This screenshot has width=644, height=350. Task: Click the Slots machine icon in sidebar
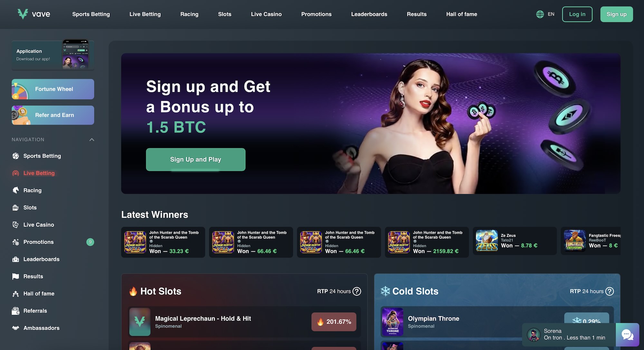tap(15, 208)
